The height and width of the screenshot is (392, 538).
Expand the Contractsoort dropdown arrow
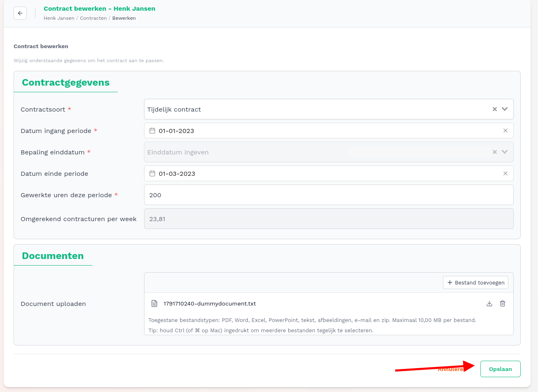(x=505, y=109)
